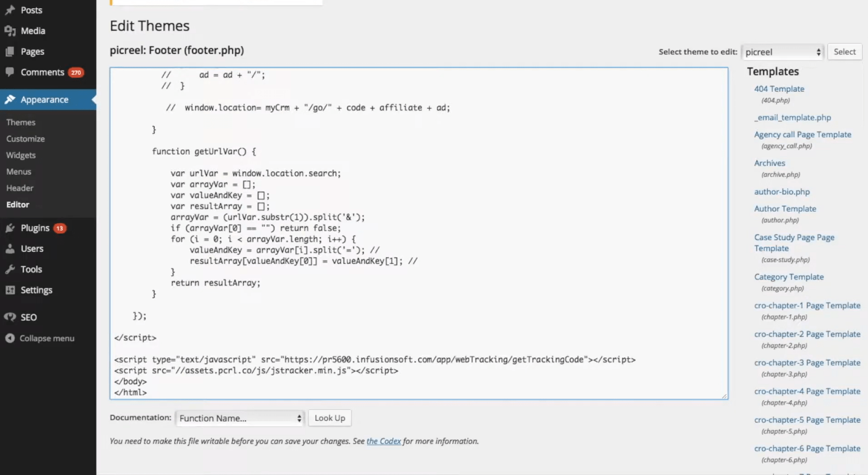Go to Users menu
This screenshot has height=475, width=868.
[x=32, y=249]
